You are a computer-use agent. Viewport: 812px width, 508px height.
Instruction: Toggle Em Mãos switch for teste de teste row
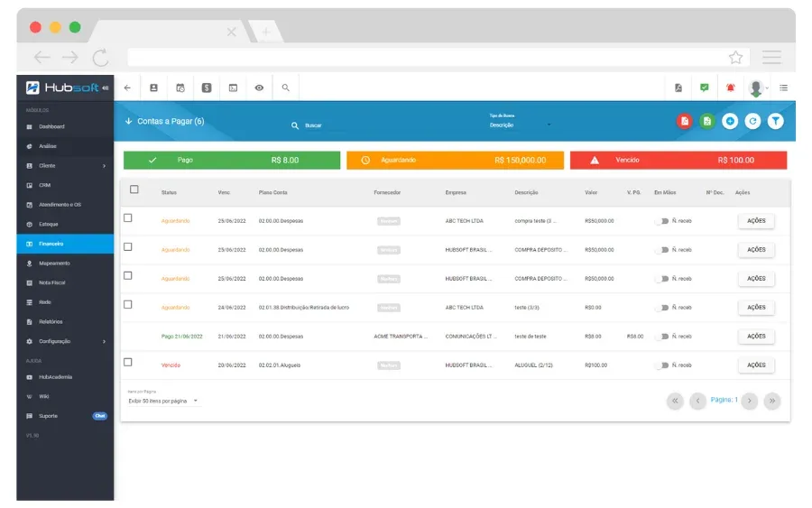[662, 337]
